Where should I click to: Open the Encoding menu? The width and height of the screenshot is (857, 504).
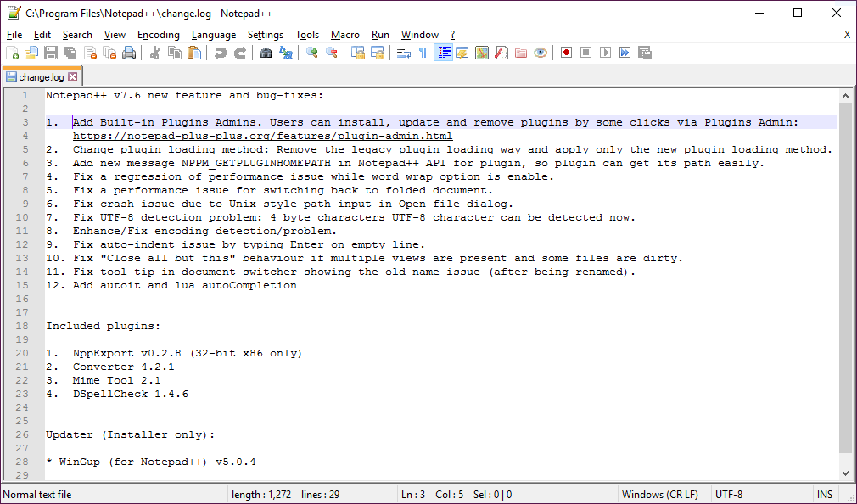(x=159, y=35)
